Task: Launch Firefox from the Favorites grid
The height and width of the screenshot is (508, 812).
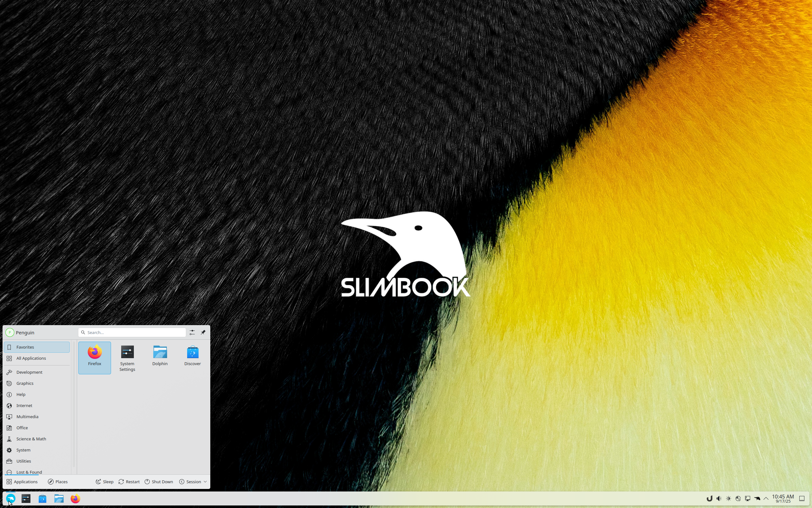Action: pos(95,358)
